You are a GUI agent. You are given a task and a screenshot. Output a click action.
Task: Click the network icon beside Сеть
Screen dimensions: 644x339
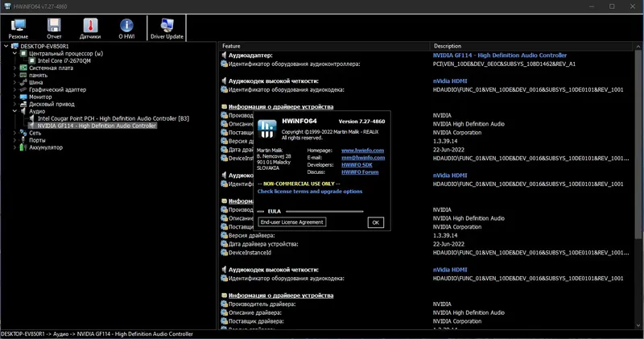point(23,133)
